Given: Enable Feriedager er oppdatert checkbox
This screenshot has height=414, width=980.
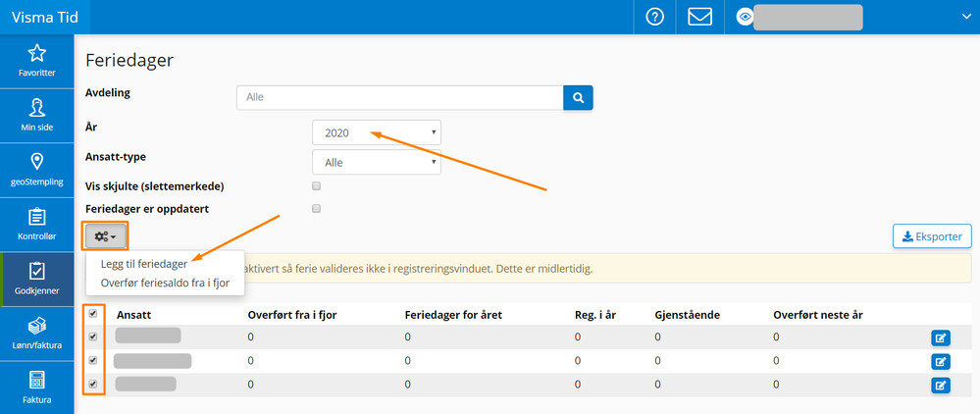Looking at the screenshot, I should tap(316, 208).
